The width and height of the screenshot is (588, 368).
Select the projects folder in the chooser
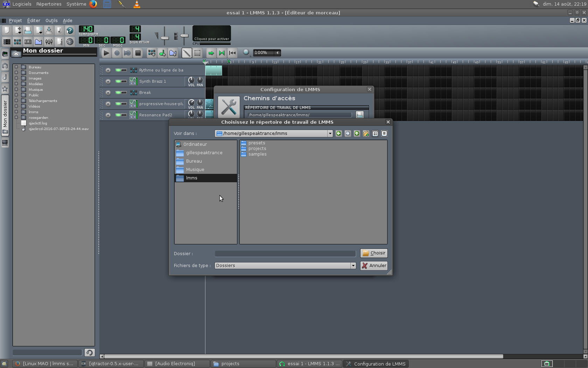pyautogui.click(x=254, y=149)
